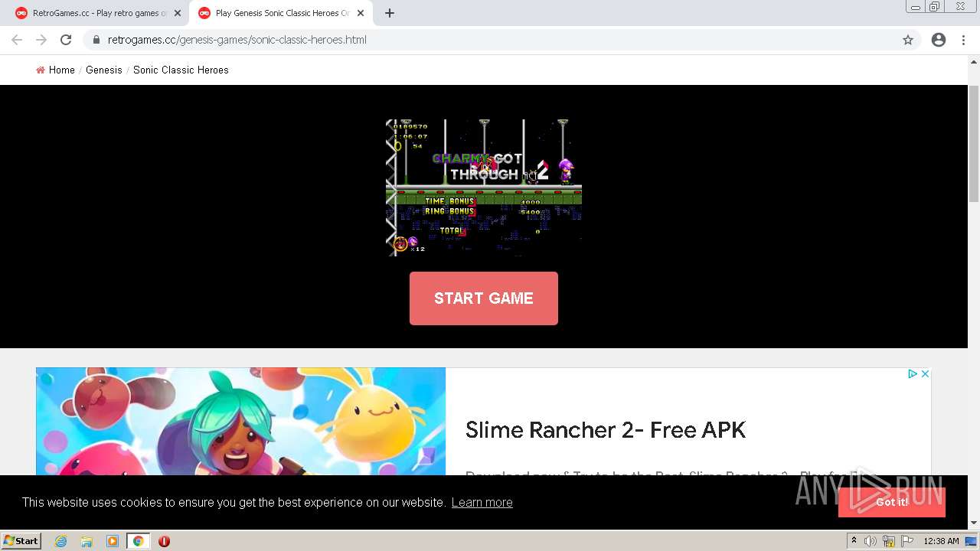View site info via the padlock icon

coord(96,40)
